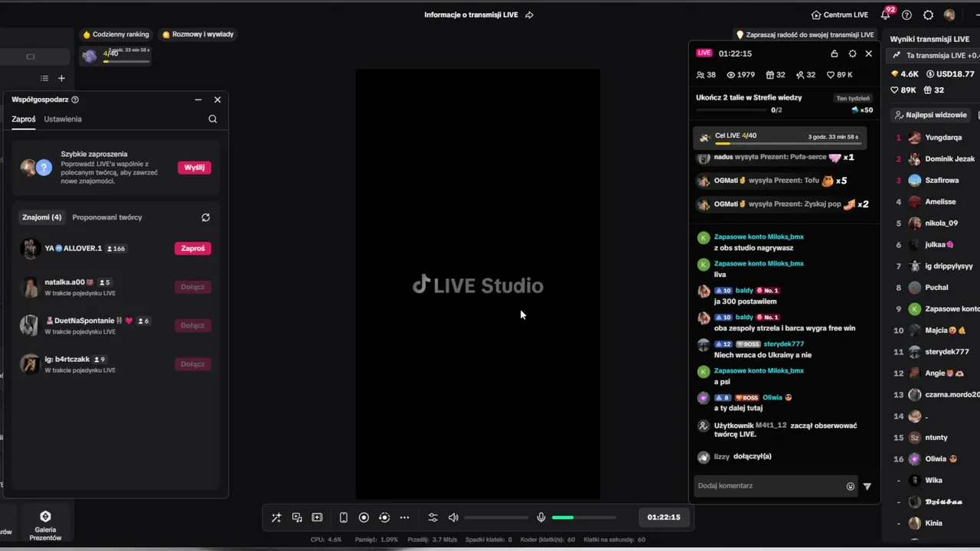The image size is (980, 551).
Task: Select the Codzienny ranking tab
Action: (x=116, y=34)
